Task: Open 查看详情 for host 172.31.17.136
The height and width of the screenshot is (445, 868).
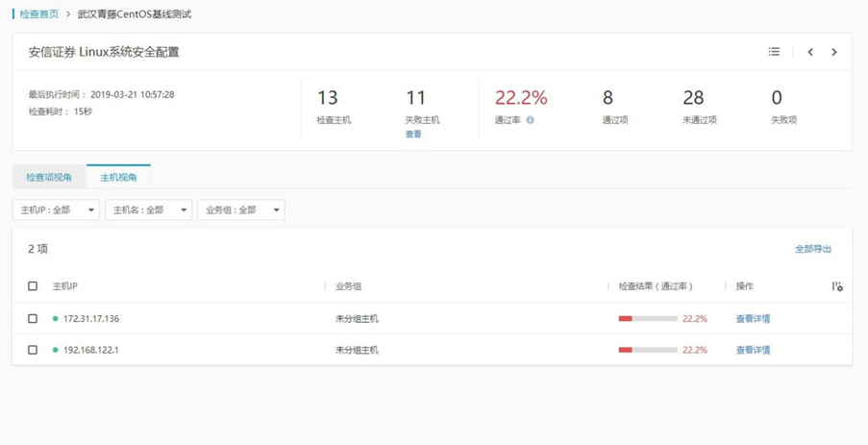Action: tap(753, 319)
